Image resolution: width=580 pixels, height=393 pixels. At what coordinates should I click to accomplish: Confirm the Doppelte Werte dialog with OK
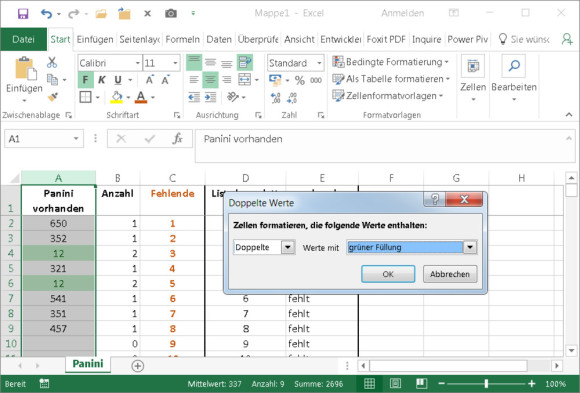click(388, 274)
